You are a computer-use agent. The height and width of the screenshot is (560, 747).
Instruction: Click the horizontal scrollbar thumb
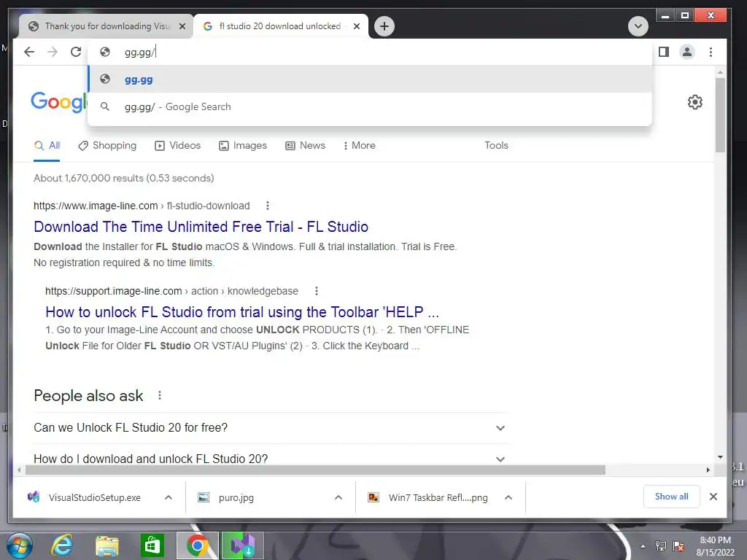click(315, 470)
